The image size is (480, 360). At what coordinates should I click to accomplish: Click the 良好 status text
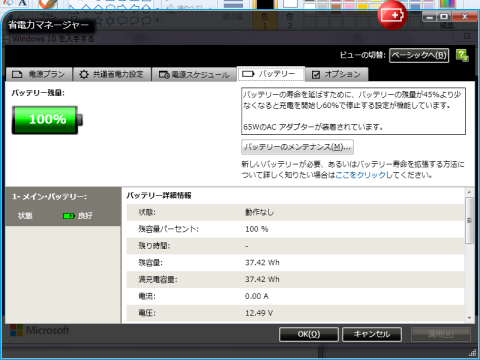[x=85, y=216]
